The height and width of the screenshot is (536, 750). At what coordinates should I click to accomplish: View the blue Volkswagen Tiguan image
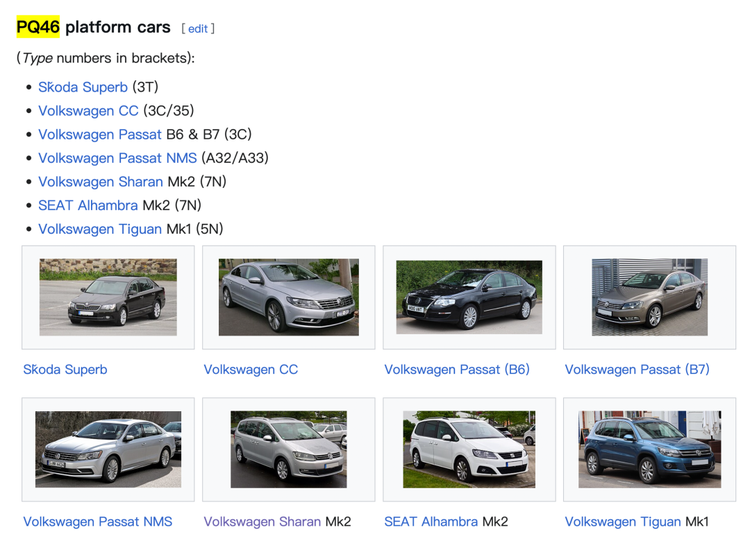pos(649,449)
